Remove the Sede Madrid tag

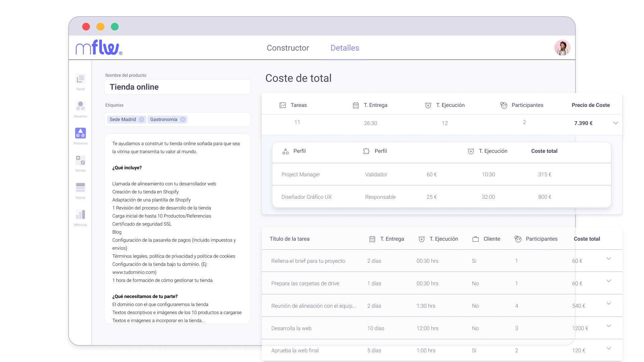(x=142, y=120)
